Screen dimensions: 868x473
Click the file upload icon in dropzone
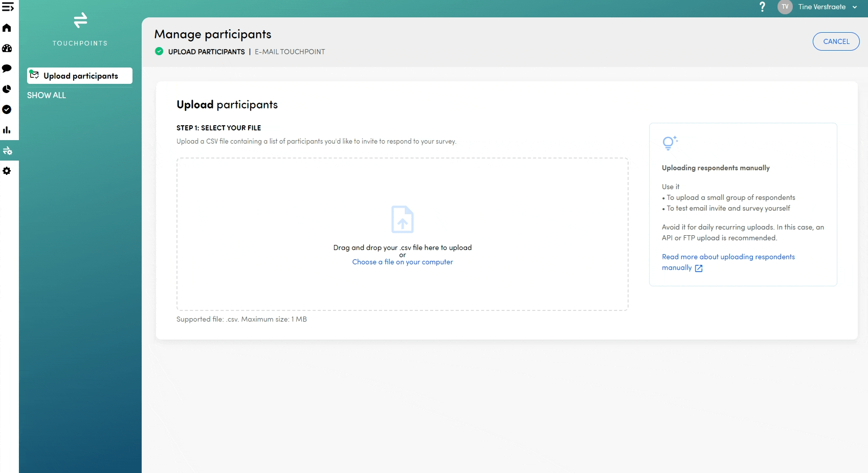click(x=402, y=219)
